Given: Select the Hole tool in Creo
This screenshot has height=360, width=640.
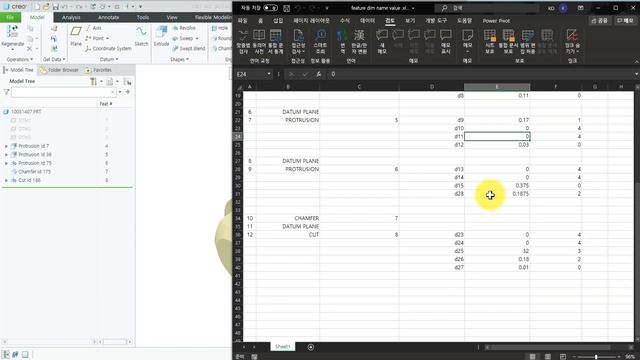Looking at the screenshot, I should 220,28.
